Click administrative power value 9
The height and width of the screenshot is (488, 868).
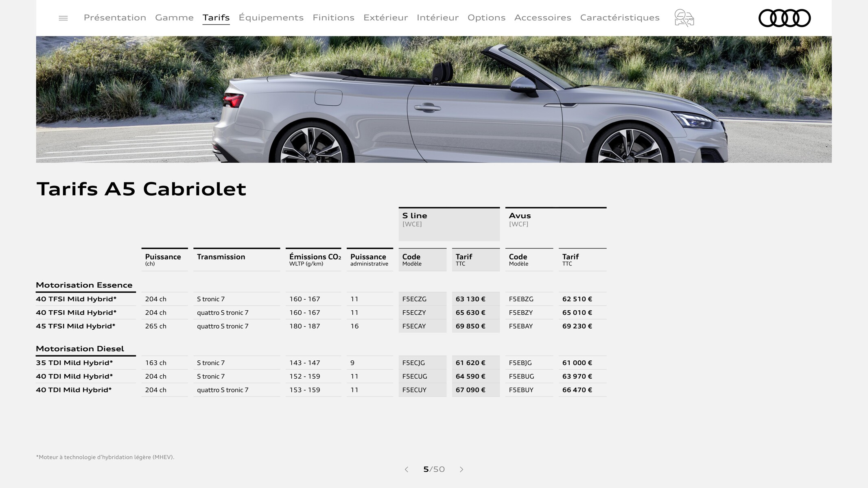pyautogui.click(x=352, y=363)
